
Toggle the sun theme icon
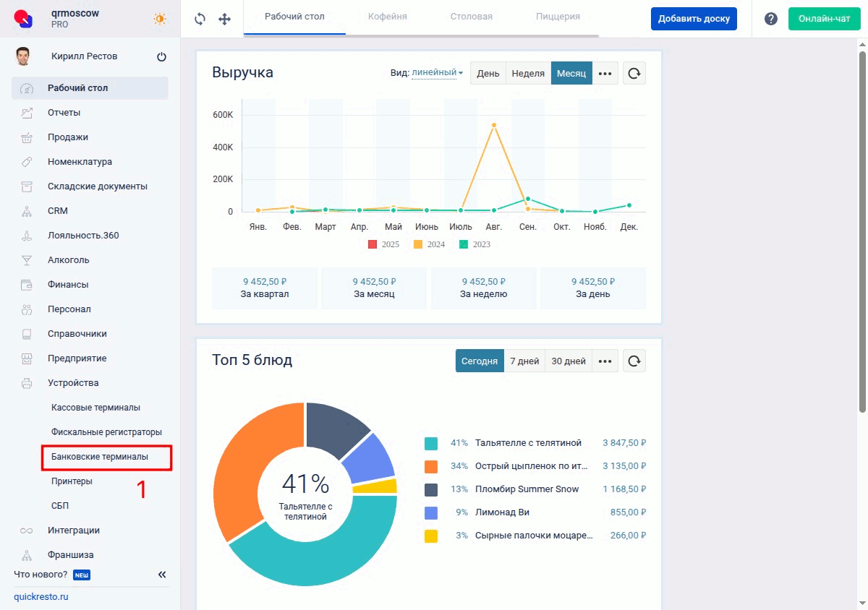tap(159, 19)
